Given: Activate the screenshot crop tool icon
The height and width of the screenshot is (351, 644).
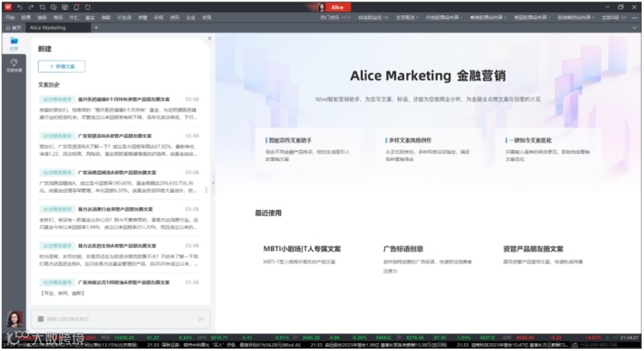Looking at the screenshot, I should point(43,8).
